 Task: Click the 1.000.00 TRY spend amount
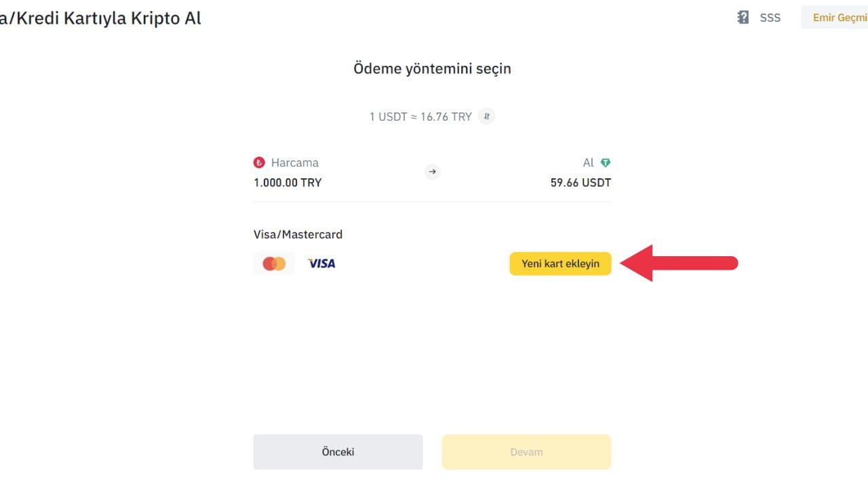tap(287, 182)
